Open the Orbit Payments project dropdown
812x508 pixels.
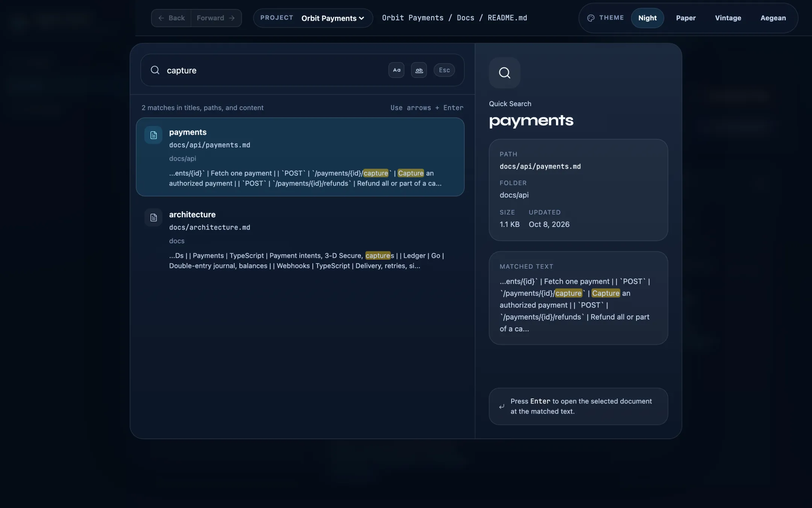click(313, 18)
